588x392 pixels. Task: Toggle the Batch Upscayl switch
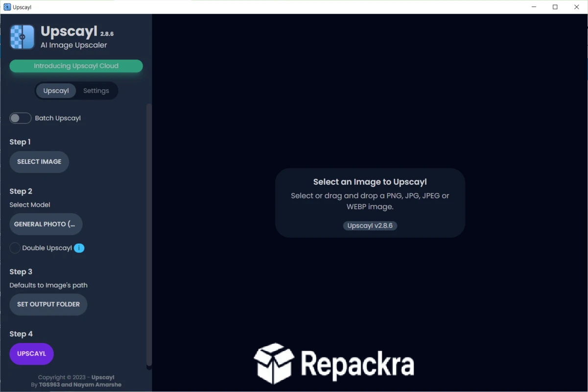pyautogui.click(x=20, y=118)
